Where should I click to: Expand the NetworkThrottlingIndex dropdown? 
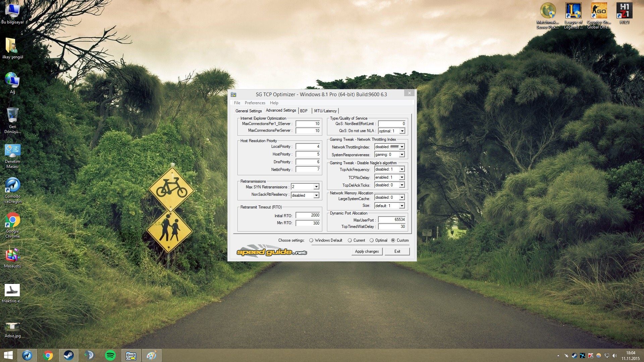(402, 147)
